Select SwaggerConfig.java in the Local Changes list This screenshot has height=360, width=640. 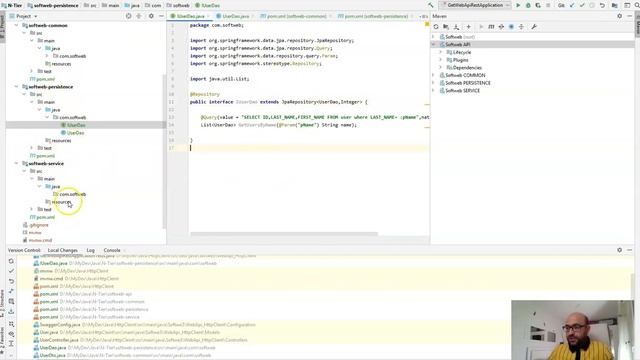[60, 325]
